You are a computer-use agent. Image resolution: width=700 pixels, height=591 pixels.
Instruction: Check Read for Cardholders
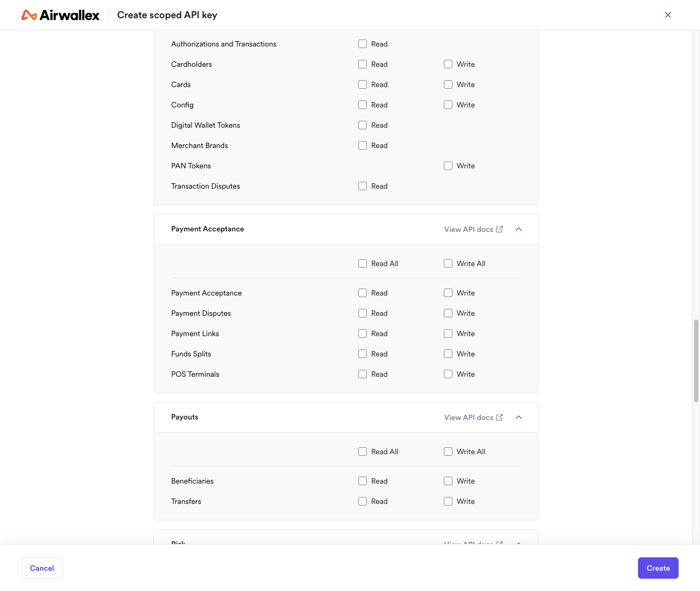[x=363, y=64]
